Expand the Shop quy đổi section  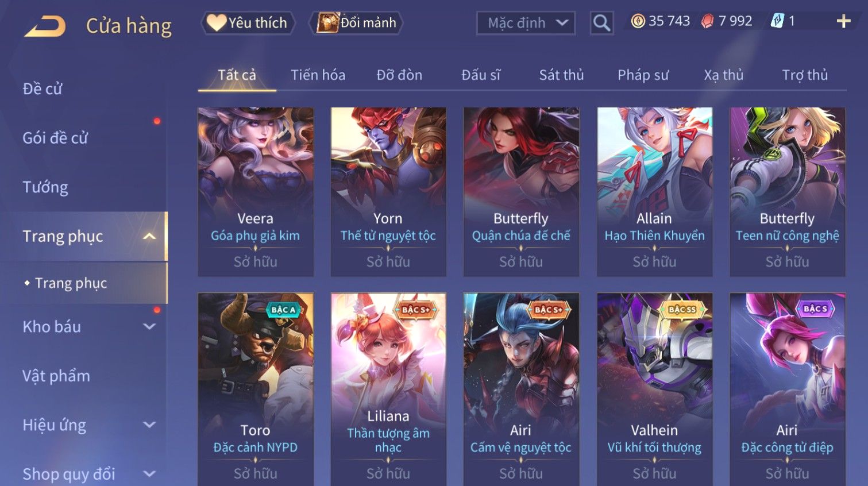[x=149, y=474]
